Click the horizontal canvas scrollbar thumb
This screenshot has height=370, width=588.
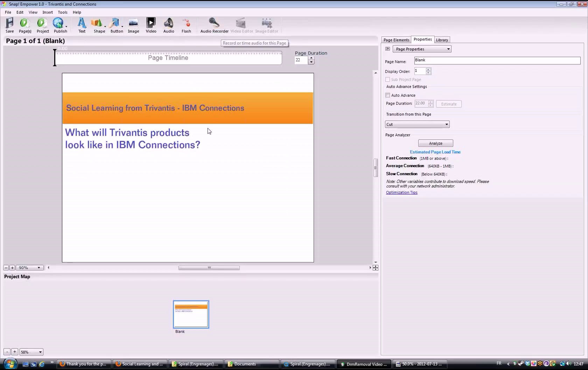click(x=209, y=268)
